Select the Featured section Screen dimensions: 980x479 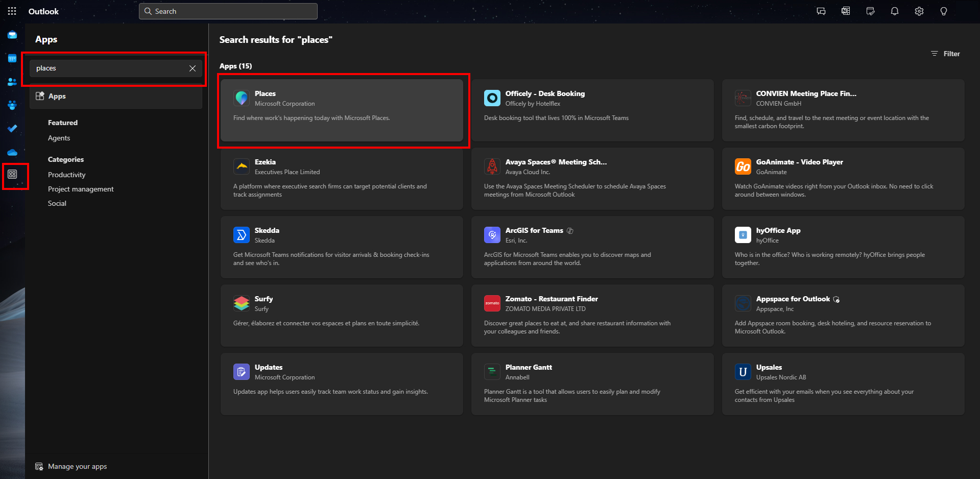click(63, 123)
